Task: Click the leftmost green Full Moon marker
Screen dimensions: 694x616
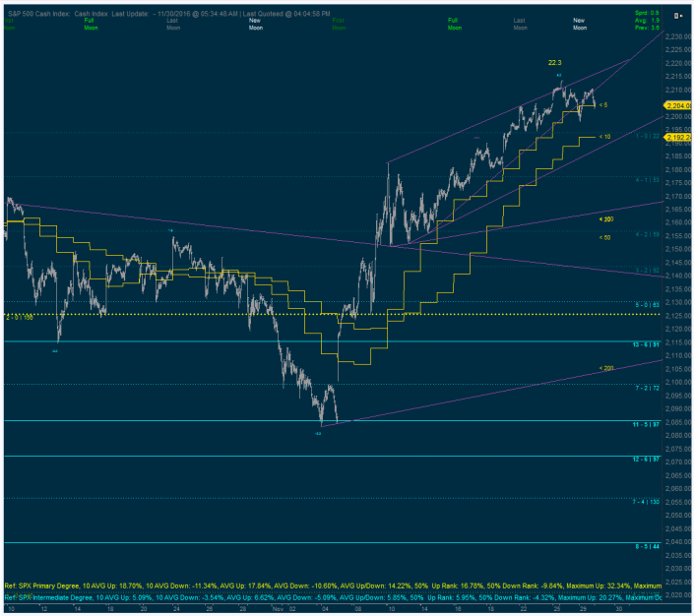Action: pos(91,24)
